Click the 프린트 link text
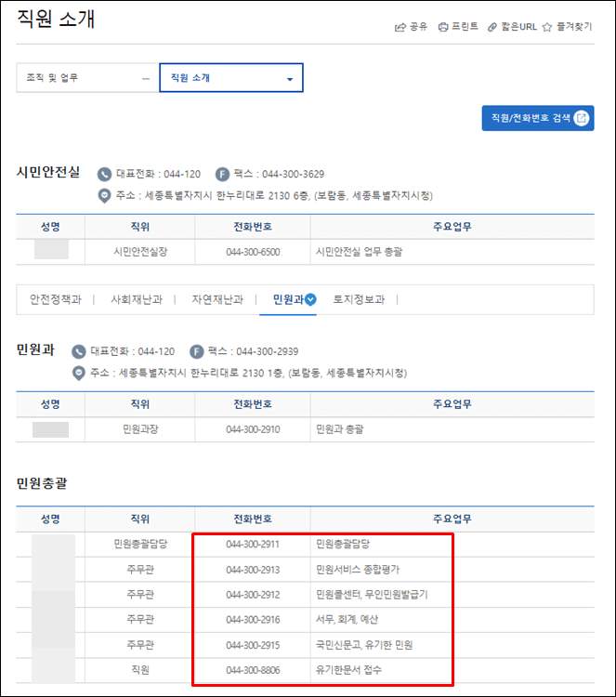This screenshot has height=697, width=616. 465,27
